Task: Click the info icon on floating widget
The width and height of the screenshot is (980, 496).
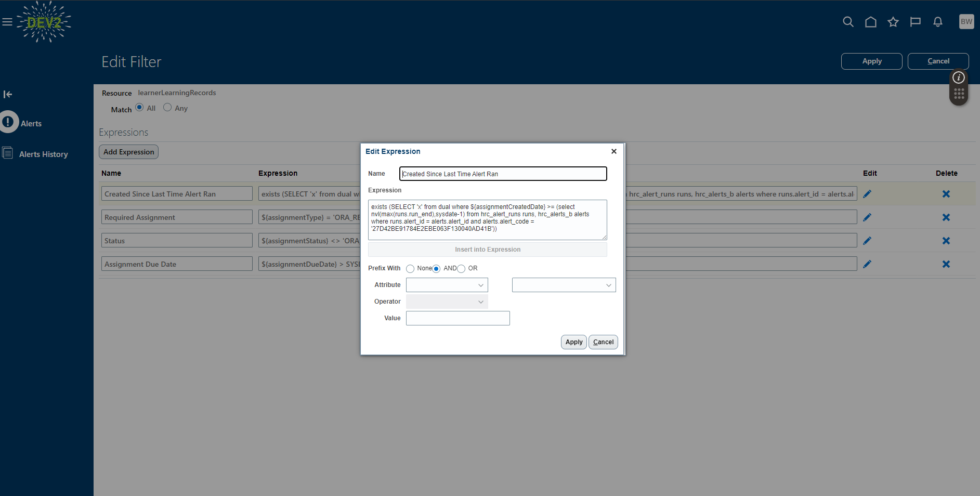Action: tap(959, 77)
